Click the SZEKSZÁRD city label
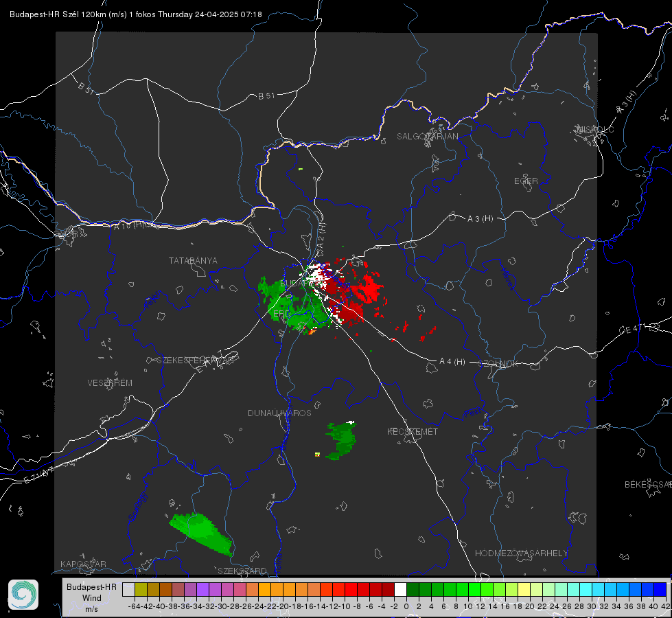The image size is (672, 618). (242, 571)
